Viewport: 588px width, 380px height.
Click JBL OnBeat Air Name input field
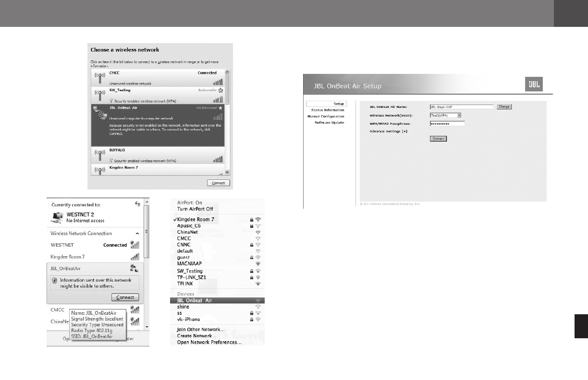pos(462,107)
